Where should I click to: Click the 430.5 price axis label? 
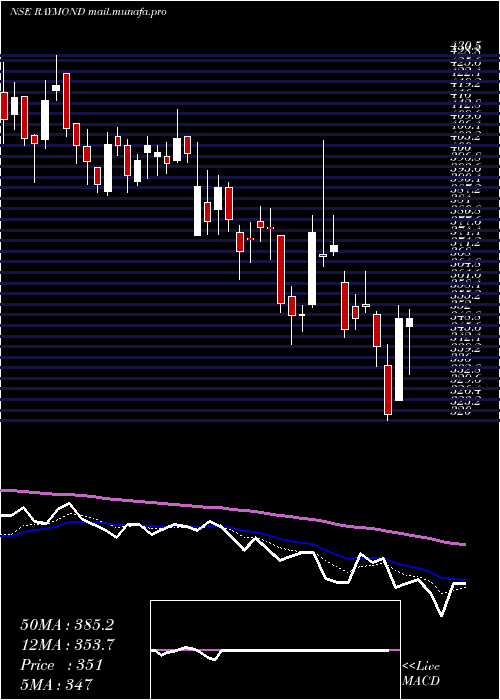[466, 46]
